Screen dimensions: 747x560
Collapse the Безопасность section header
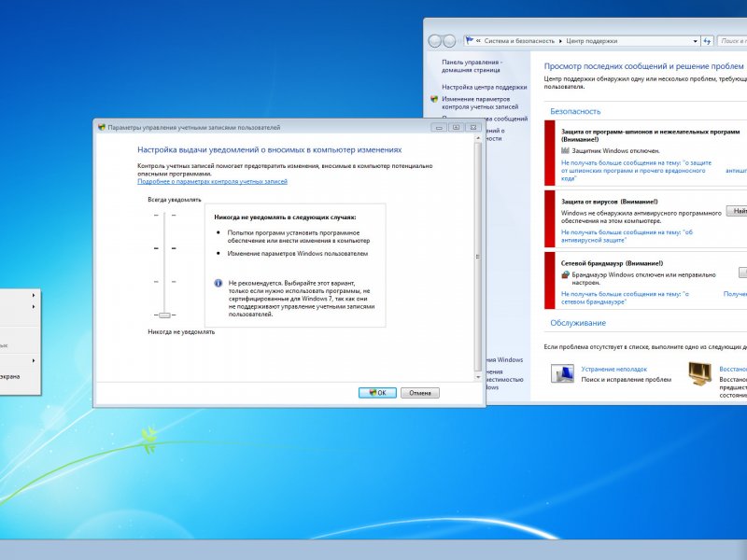tap(575, 111)
